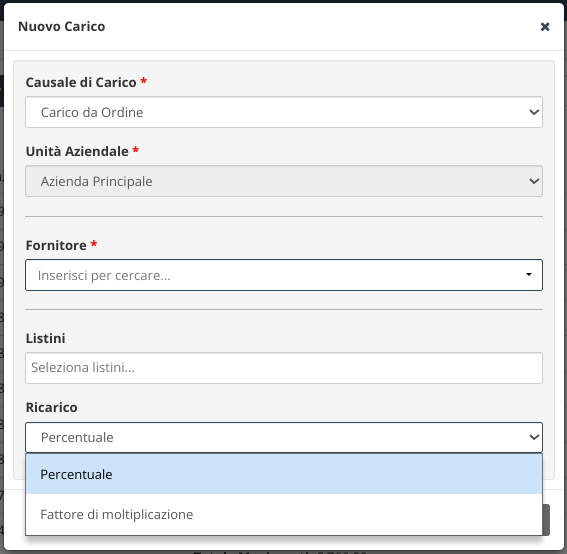
Task: Open the Azienda Principale unit dropdown
Action: pyautogui.click(x=284, y=181)
